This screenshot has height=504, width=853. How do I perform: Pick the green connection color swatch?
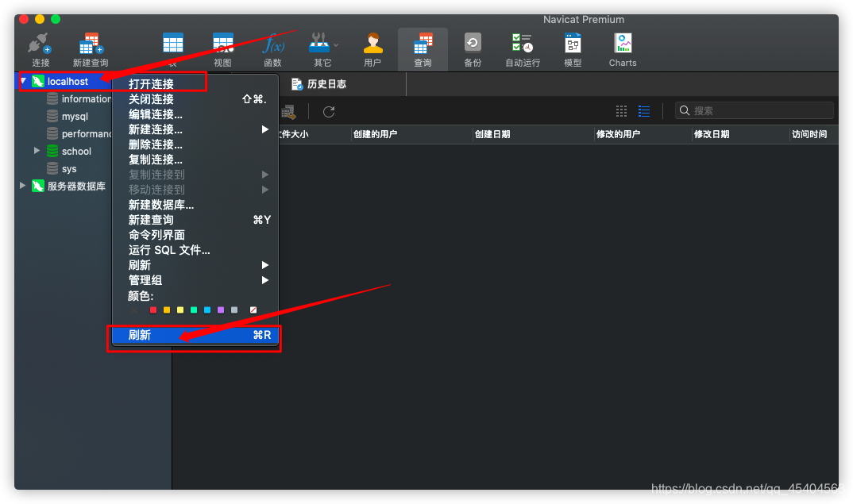194,310
